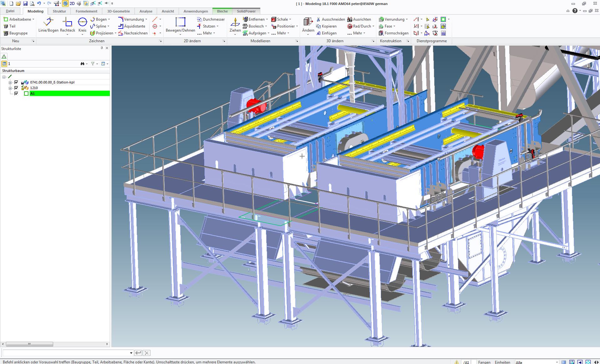The height and width of the screenshot is (364, 600).
Task: Uncheck the 0741.00.00.00_E-Station-kpl checkbox
Action: [x=16, y=82]
